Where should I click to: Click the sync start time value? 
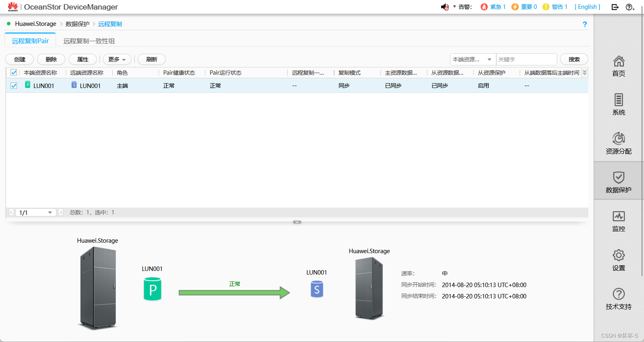click(484, 285)
